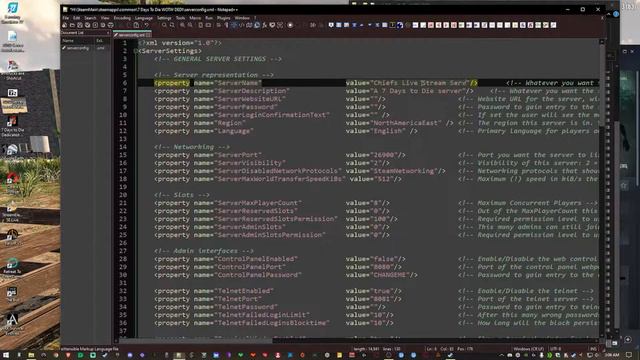Open the Search menu
Image resolution: width=640 pixels, height=360 pixels.
(x=90, y=18)
